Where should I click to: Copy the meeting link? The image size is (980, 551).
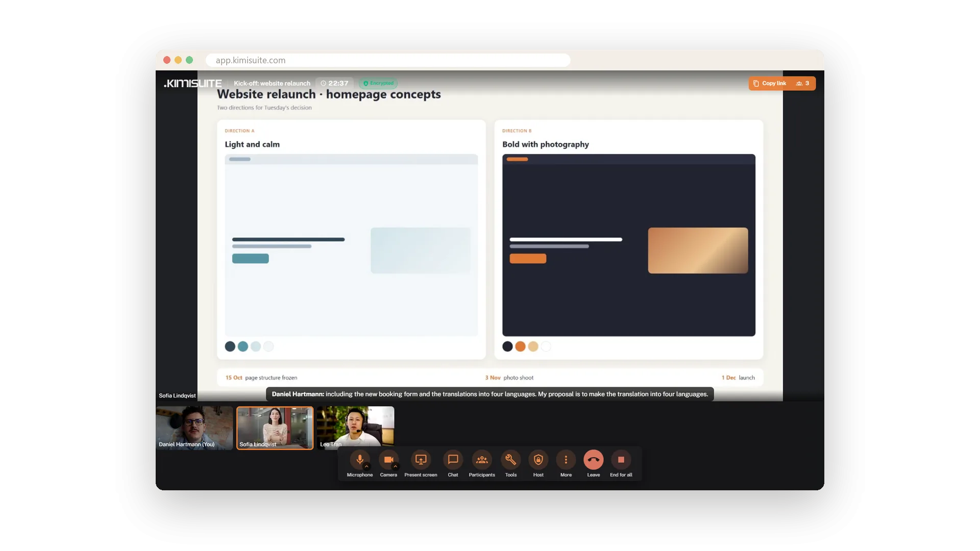(x=770, y=83)
